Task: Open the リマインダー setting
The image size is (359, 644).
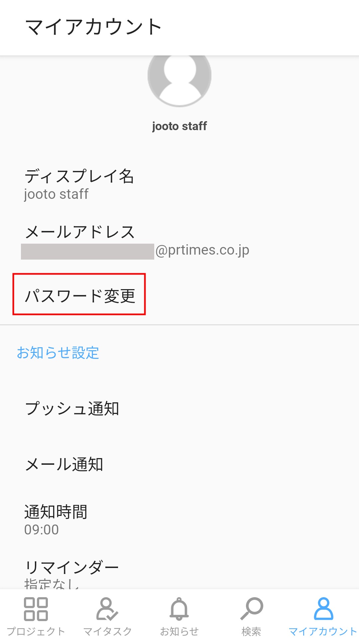Action: tap(179, 572)
